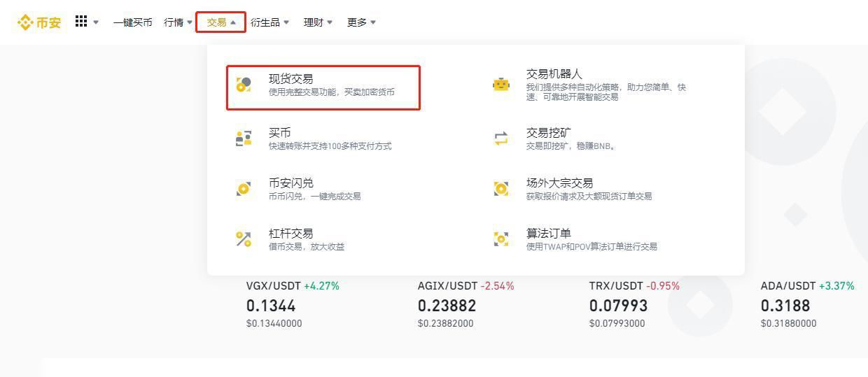Click the $0.13440000 USD value

(274, 323)
